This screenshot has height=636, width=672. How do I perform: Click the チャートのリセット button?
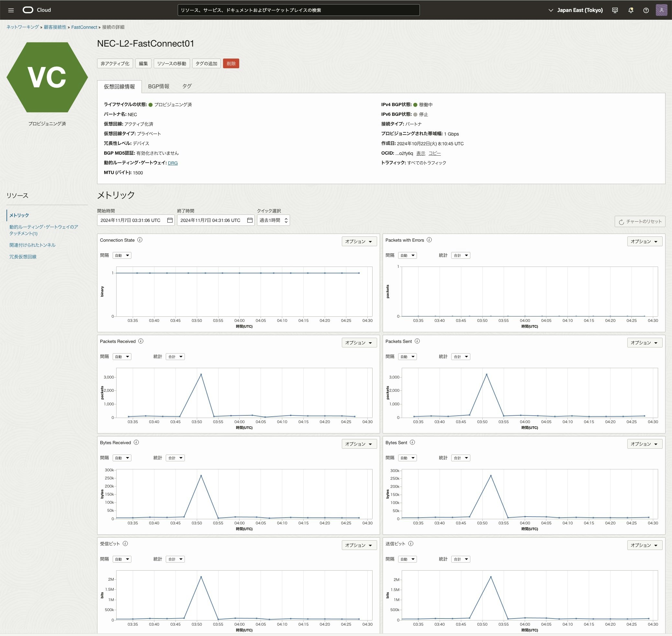(640, 221)
